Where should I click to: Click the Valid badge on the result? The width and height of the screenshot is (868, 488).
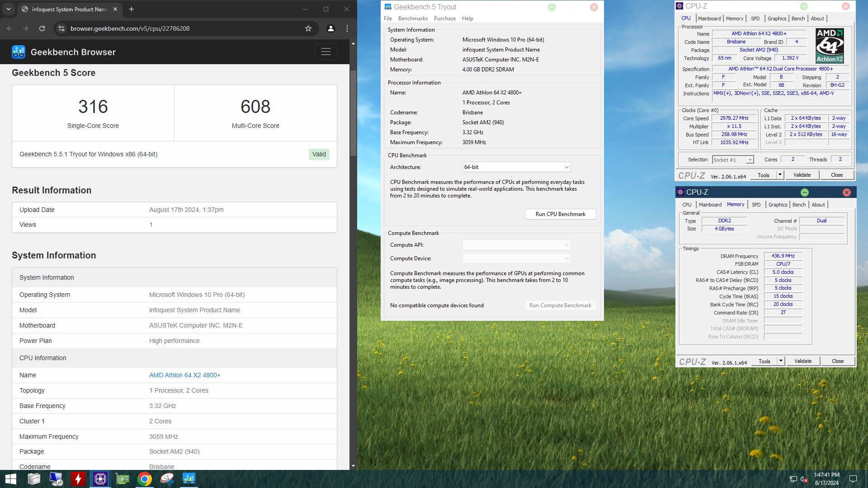point(319,154)
